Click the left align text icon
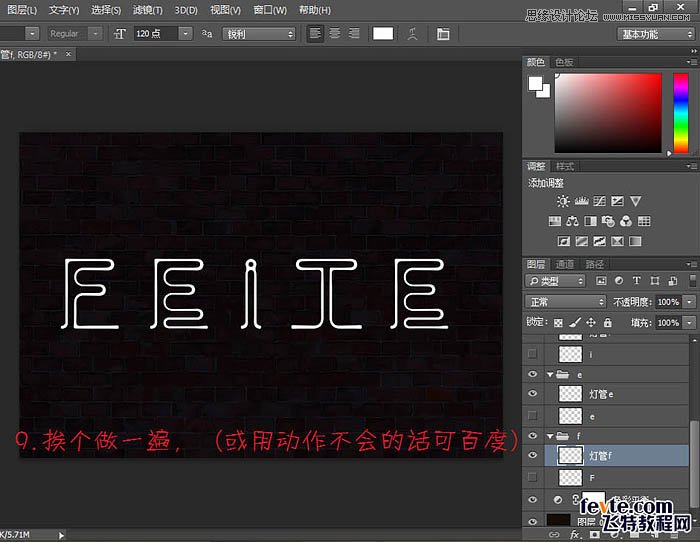The width and height of the screenshot is (700, 542). 315,33
